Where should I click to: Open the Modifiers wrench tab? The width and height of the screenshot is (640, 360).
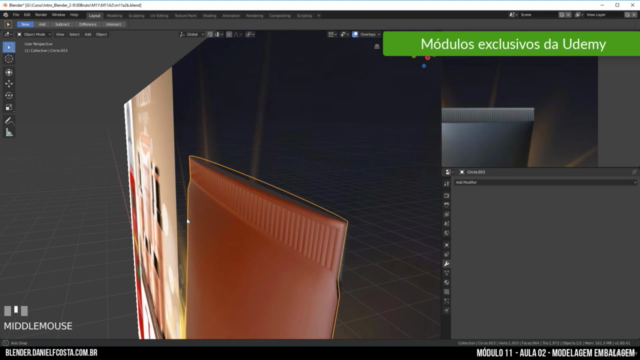(447, 264)
